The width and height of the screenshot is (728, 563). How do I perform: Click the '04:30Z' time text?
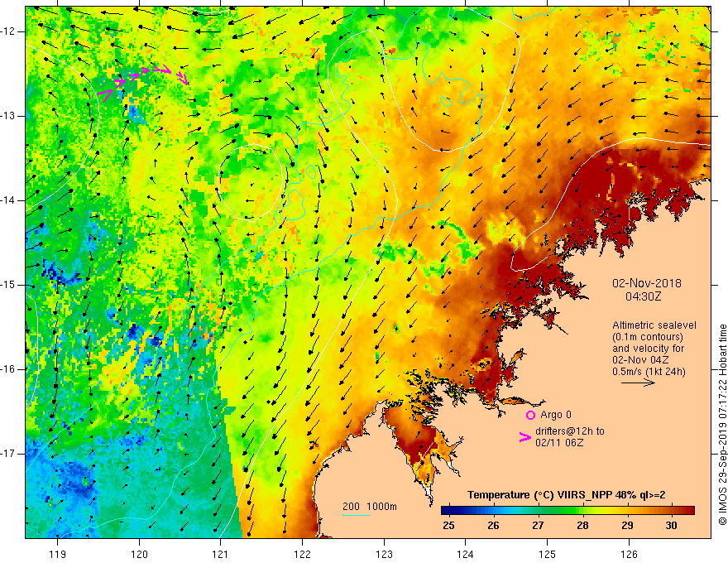tap(643, 296)
